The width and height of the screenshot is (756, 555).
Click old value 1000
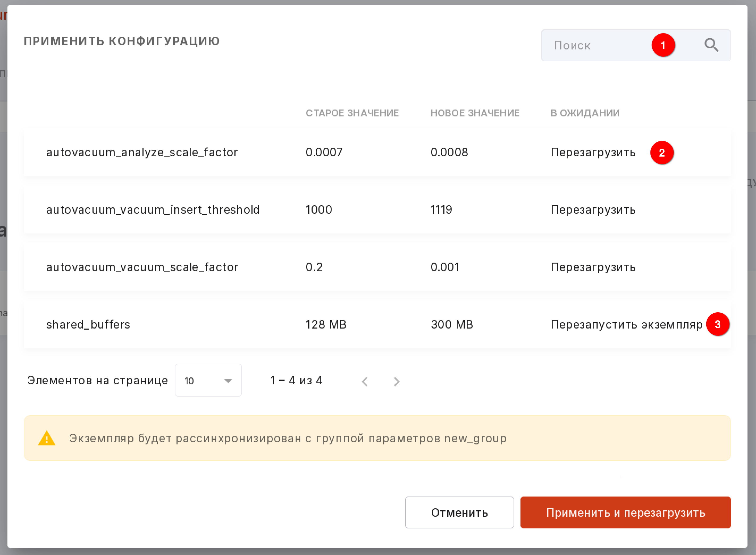click(x=318, y=210)
